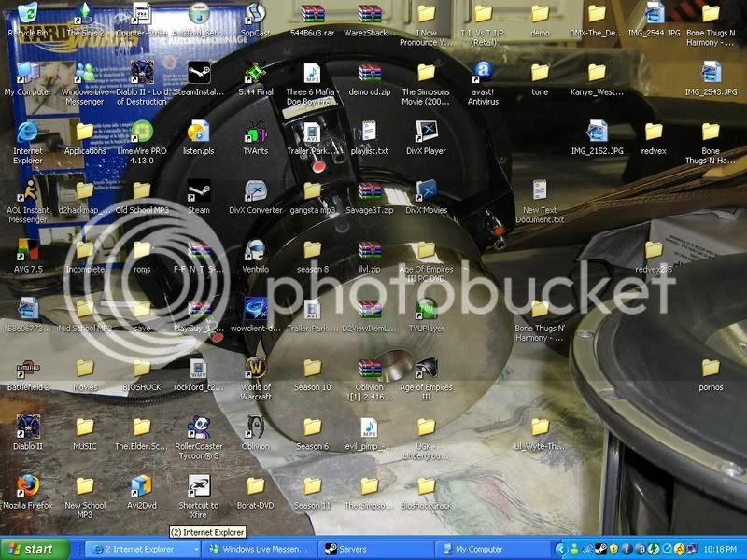The height and width of the screenshot is (560, 747).
Task: Click the SteamInstall desktop icon
Action: tap(199, 73)
